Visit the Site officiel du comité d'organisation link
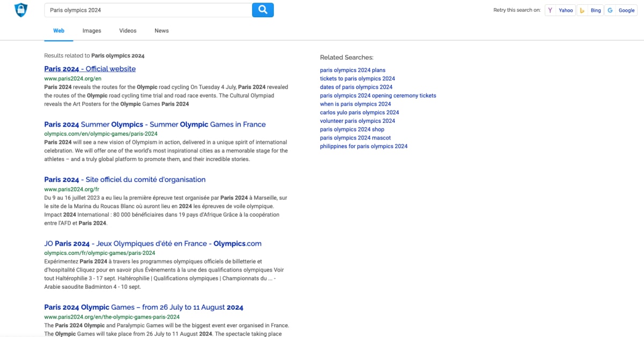This screenshot has height=337, width=644. [125, 179]
